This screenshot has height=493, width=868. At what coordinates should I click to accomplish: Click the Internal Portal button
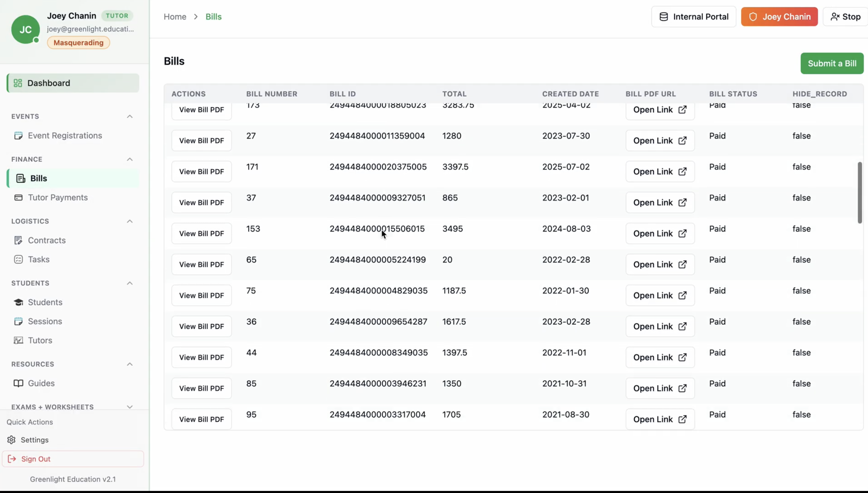tap(694, 17)
